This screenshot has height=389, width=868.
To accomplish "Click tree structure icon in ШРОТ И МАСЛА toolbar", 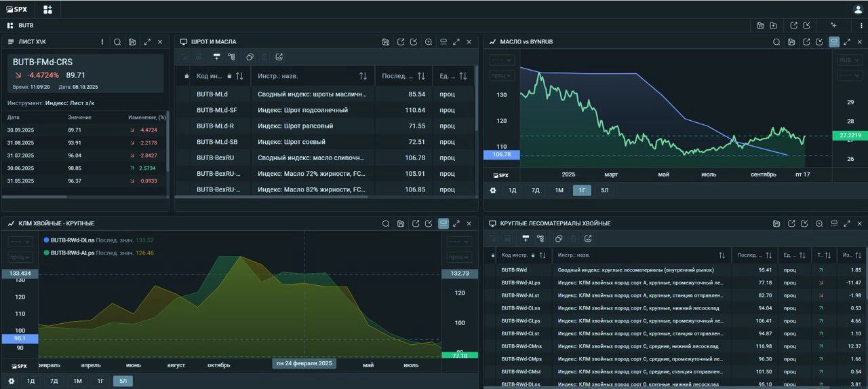I will pos(232,57).
